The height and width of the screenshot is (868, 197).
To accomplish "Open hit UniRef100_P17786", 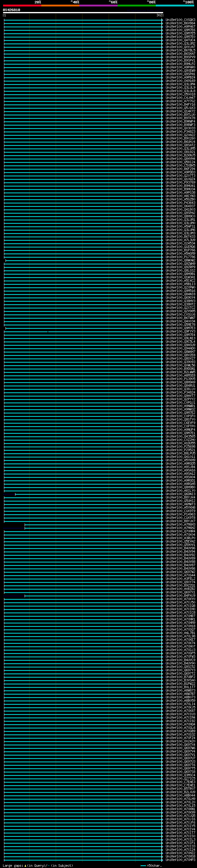I will [180, 257].
